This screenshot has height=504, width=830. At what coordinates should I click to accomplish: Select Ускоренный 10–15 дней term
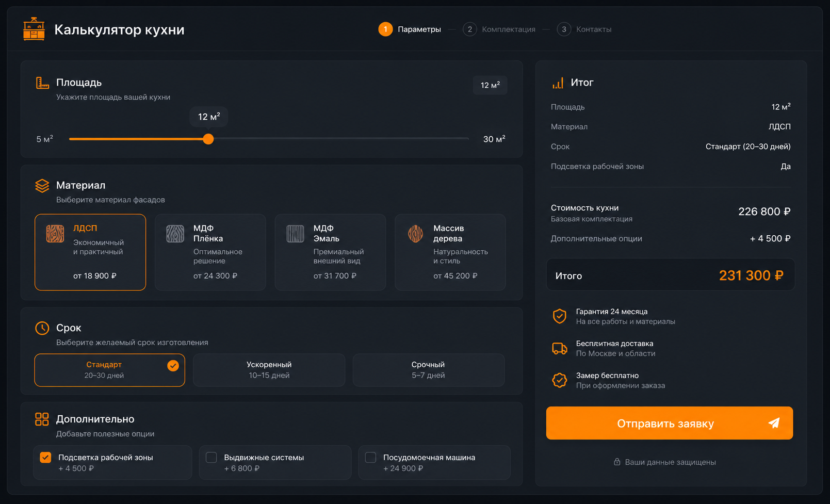click(x=269, y=370)
